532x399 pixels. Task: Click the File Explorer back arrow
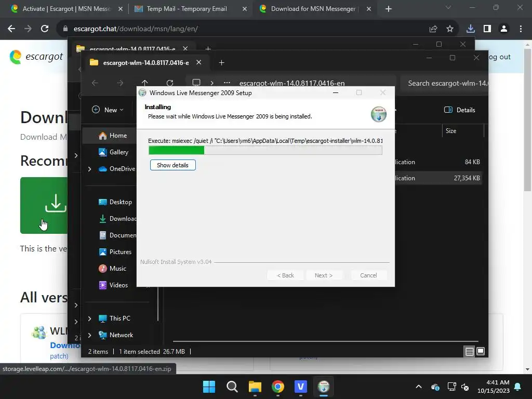(95, 83)
